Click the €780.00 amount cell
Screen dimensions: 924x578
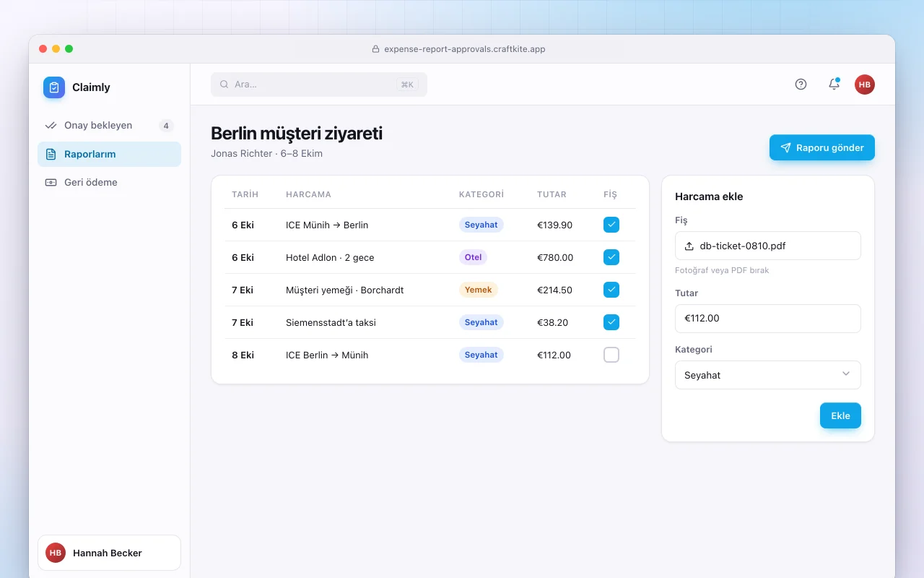tap(555, 258)
